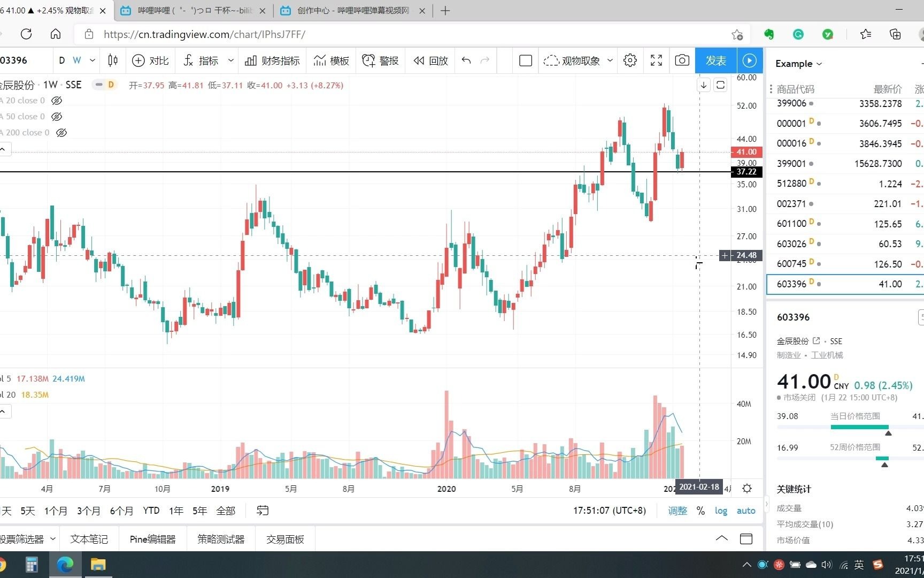Create an alert with 警报

381,60
